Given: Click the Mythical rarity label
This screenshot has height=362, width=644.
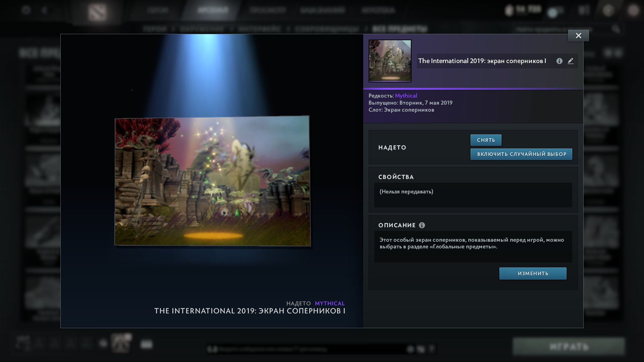Looking at the screenshot, I should coord(406,96).
